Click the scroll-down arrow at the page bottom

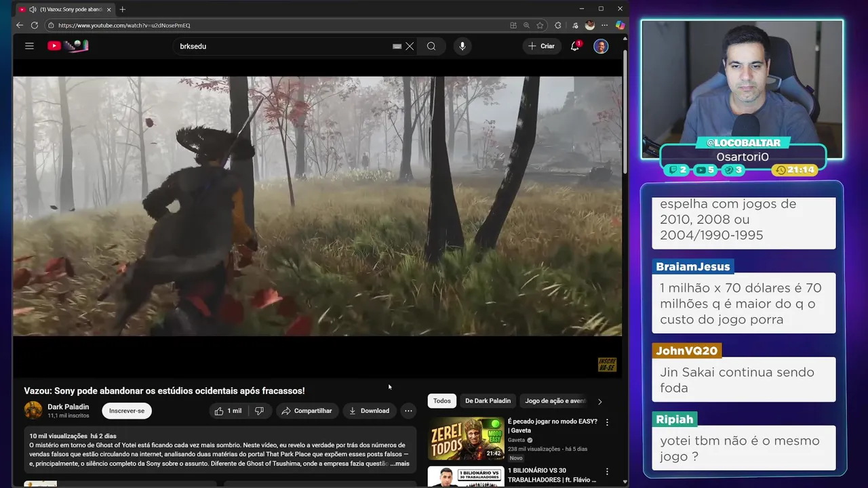(x=625, y=483)
